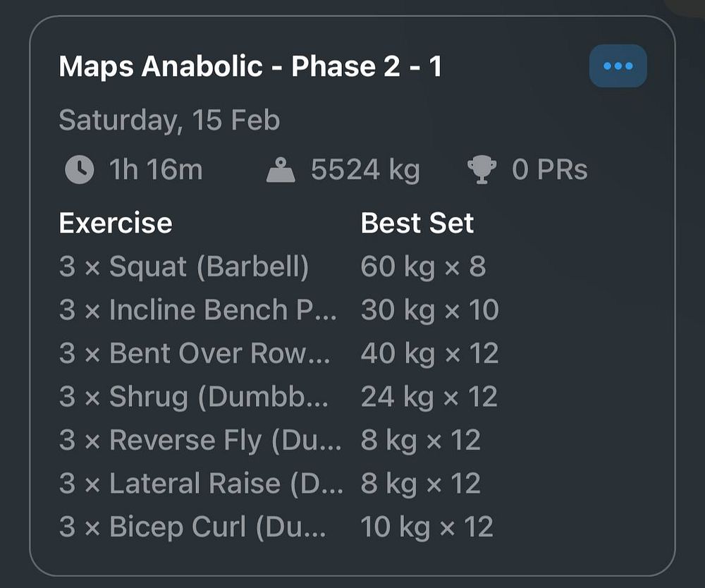Click the clock duration icon
The width and height of the screenshot is (705, 588).
pos(79,170)
